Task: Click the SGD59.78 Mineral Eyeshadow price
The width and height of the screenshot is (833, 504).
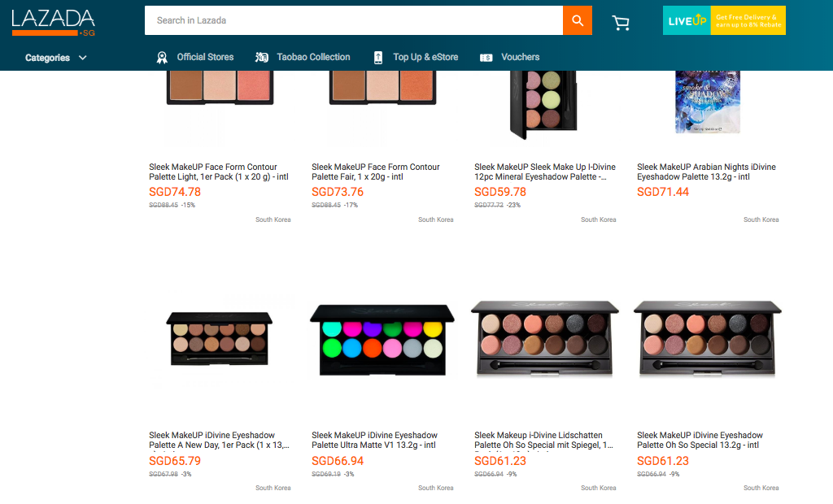Action: pos(499,192)
